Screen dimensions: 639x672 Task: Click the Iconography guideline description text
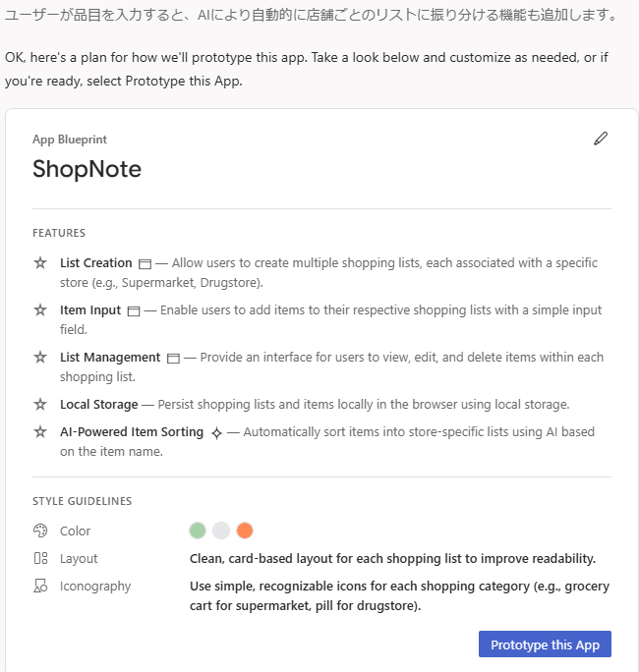coord(399,596)
